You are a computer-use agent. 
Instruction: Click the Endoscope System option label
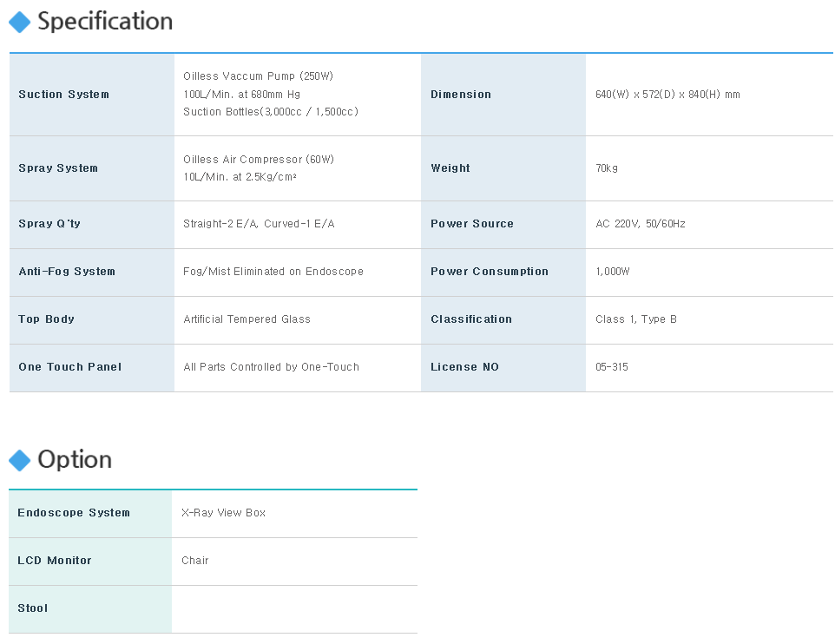[x=74, y=512]
